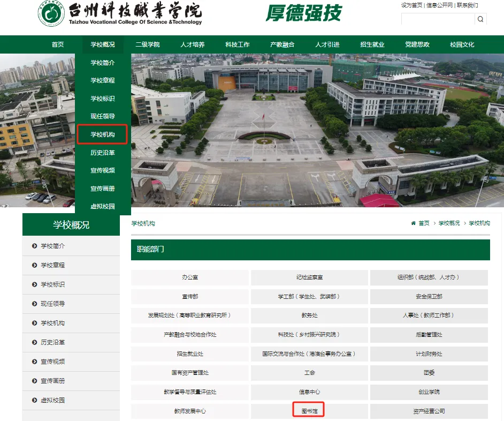The height and width of the screenshot is (421, 504).
Task: Click the search magnifier icon
Action: (x=480, y=19)
